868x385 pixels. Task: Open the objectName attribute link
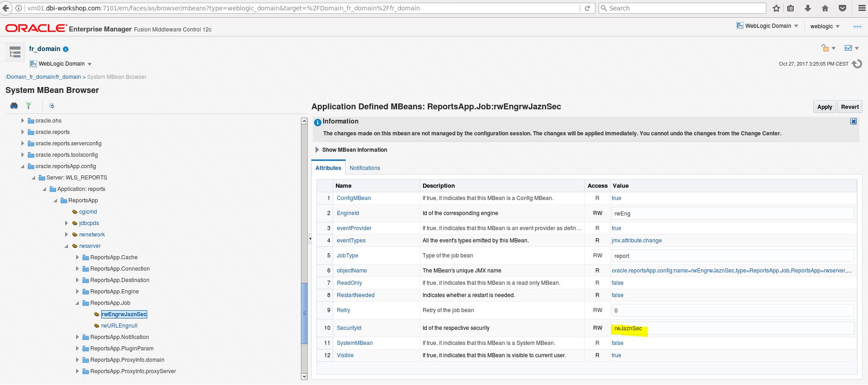352,271
